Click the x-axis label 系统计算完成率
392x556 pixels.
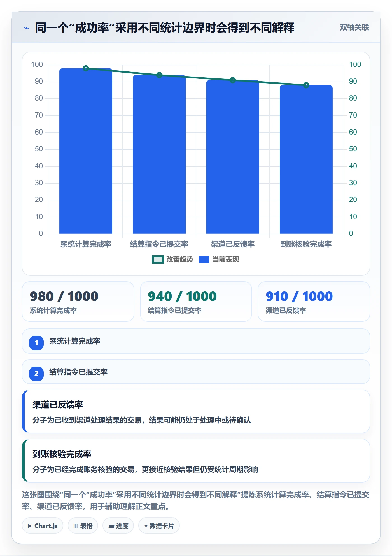[x=86, y=244]
